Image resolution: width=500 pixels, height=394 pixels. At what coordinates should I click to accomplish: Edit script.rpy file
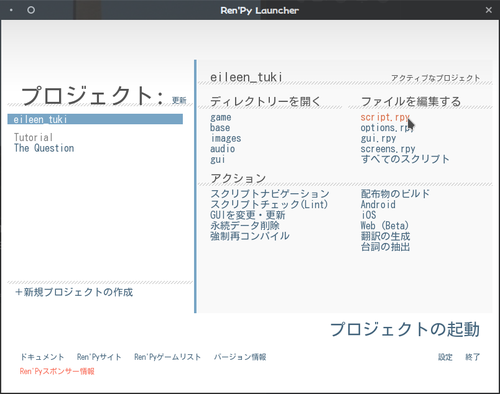(385, 117)
